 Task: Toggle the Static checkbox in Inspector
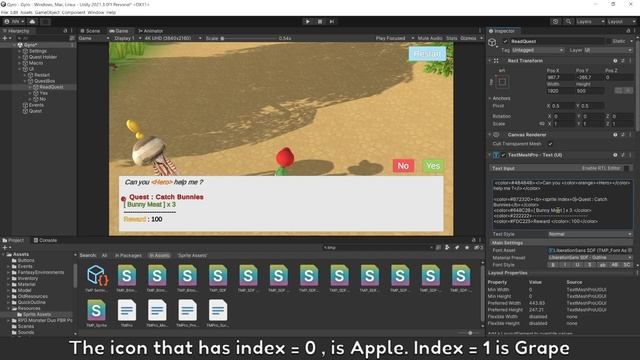[610, 41]
